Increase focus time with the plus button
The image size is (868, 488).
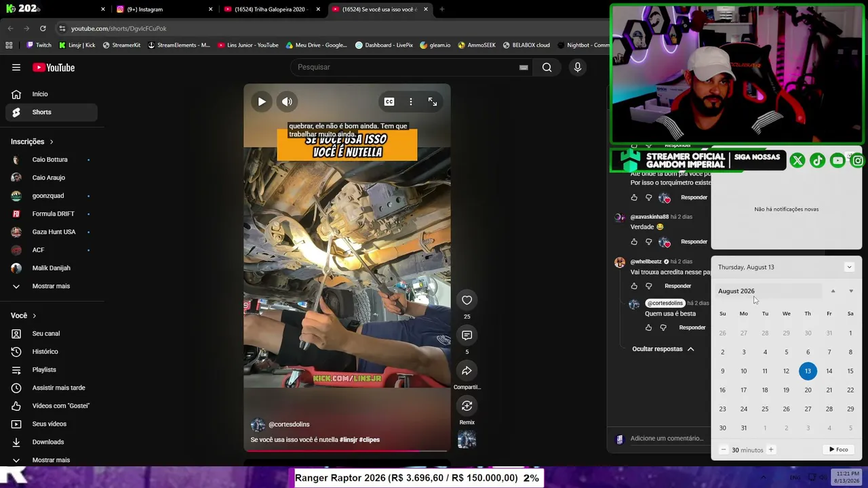point(770,450)
